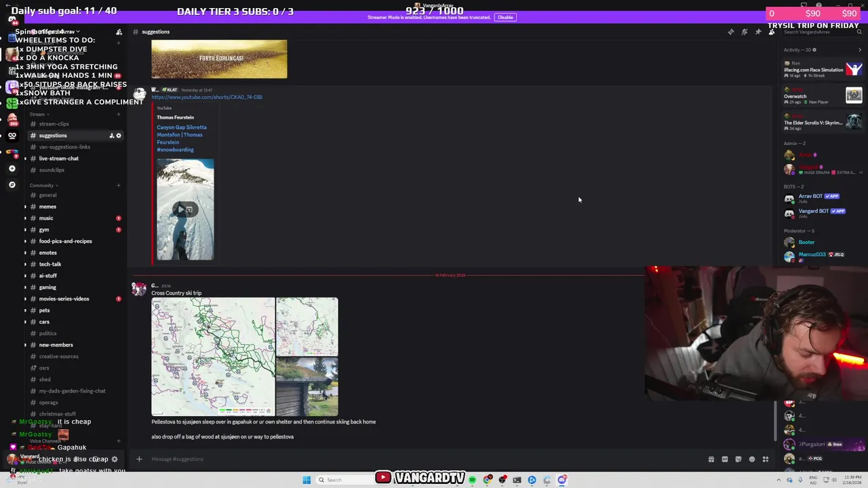Toggle the member list icon
Screen dimensions: 868x488
(771, 32)
